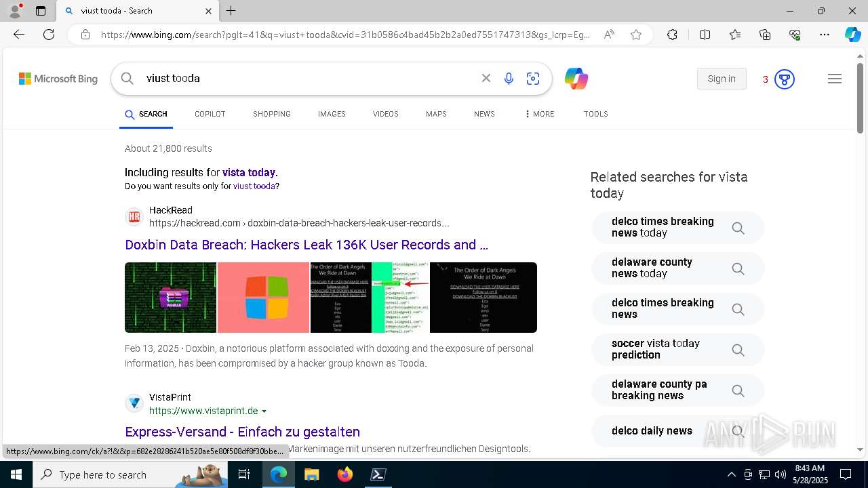
Task: Search 'delaware county pa breaking news'
Action: [678, 390]
